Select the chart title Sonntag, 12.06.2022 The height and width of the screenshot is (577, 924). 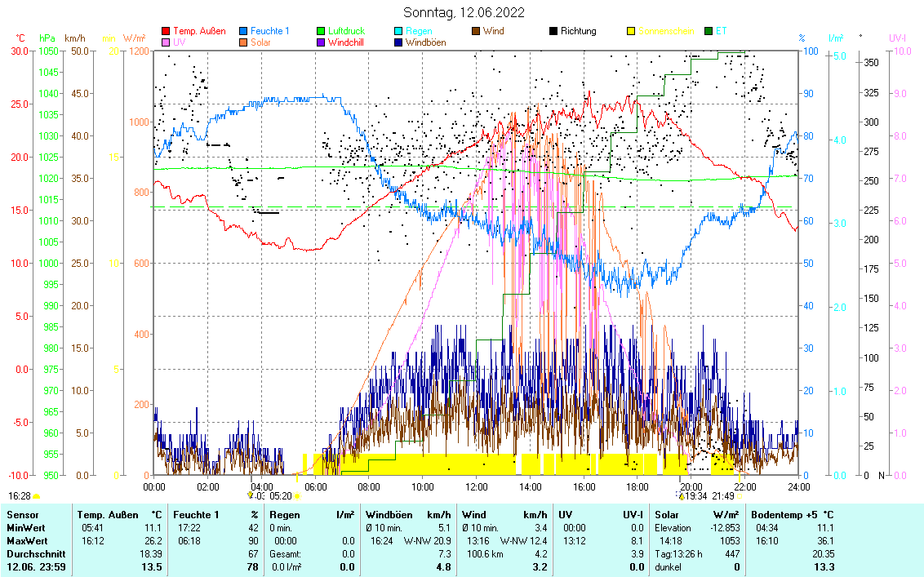(464, 12)
